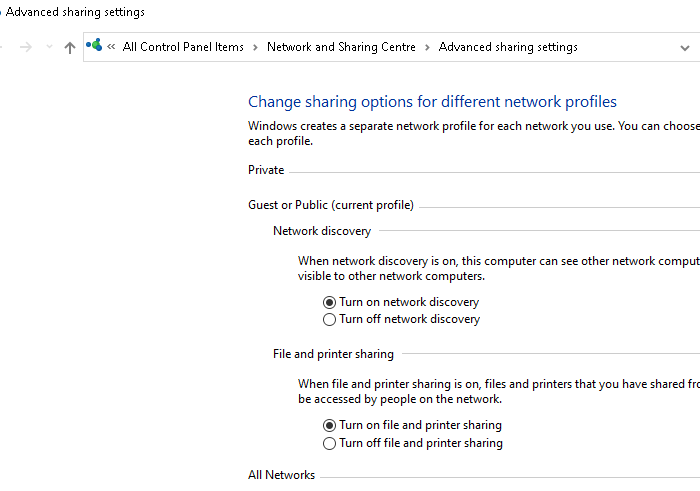Viewport: 700px width, 491px height.
Task: Open chevron after All Control Panel Items
Action: 255,47
